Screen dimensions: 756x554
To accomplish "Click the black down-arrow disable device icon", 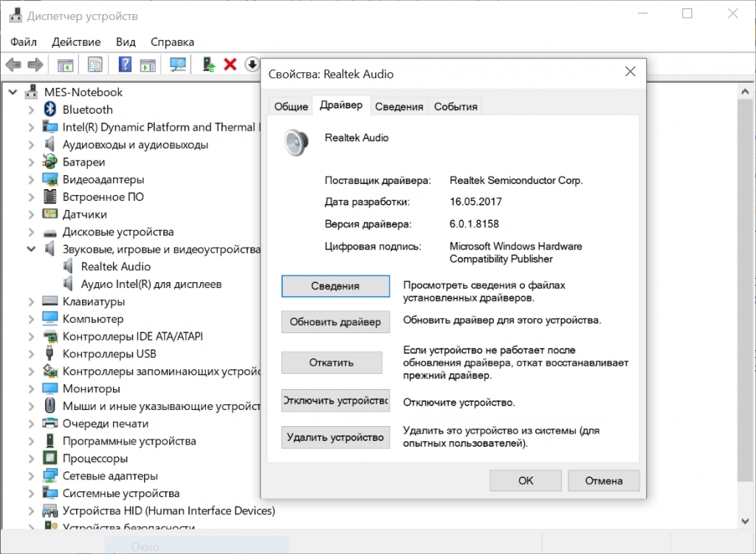I will pyautogui.click(x=252, y=64).
